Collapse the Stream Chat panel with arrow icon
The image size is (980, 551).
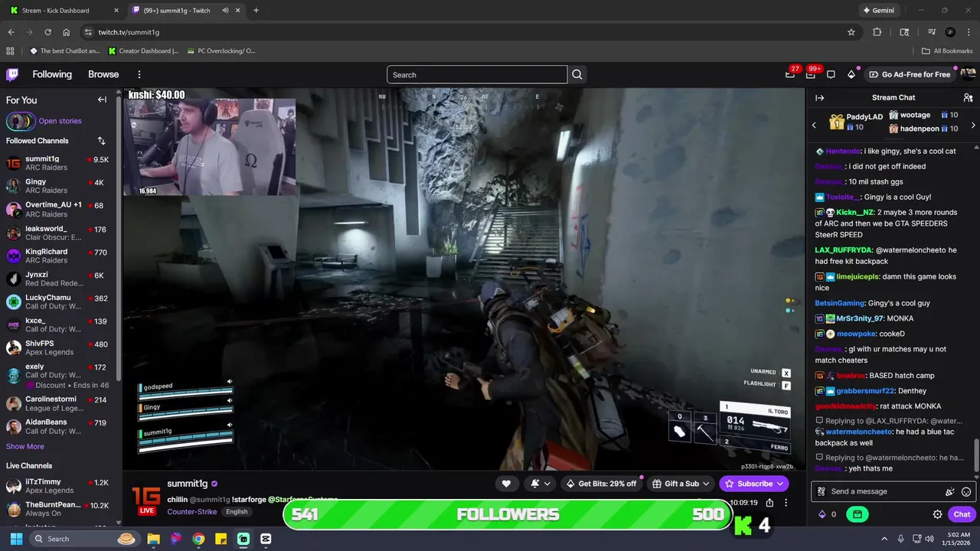tap(819, 98)
